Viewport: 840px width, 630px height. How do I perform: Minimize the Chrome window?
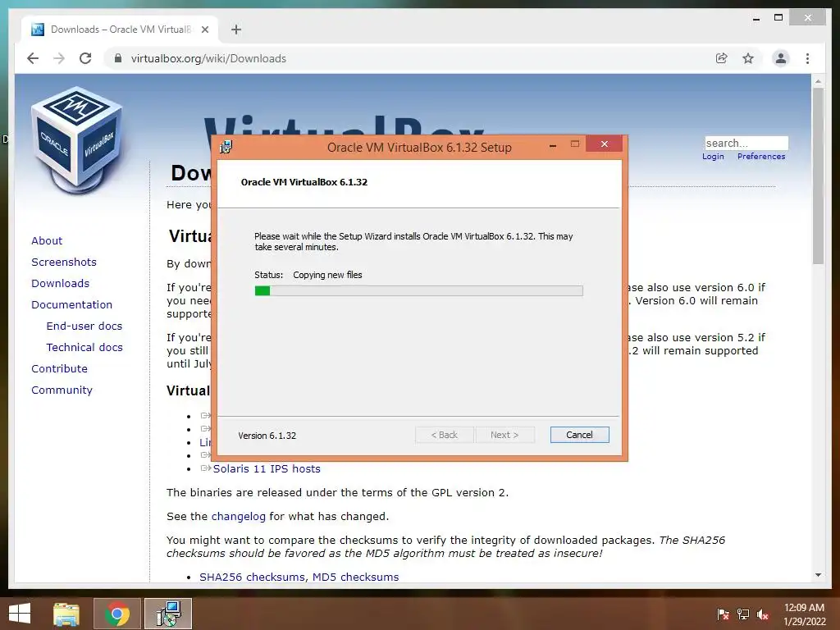756,19
